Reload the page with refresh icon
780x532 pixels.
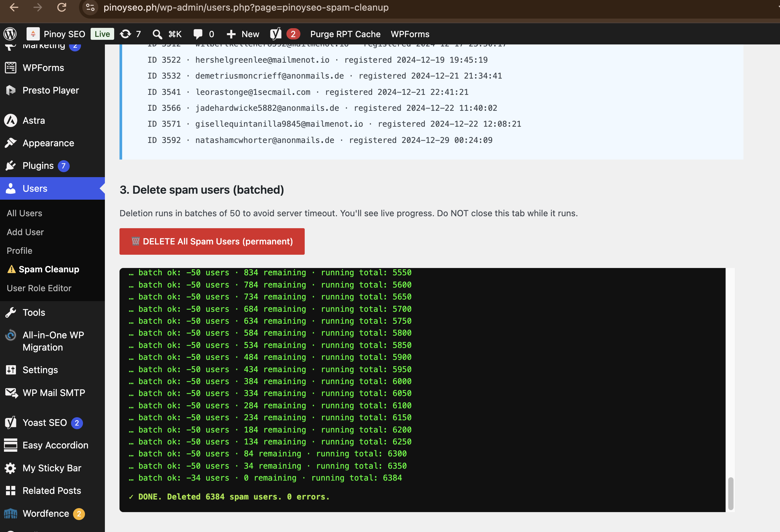pos(62,7)
